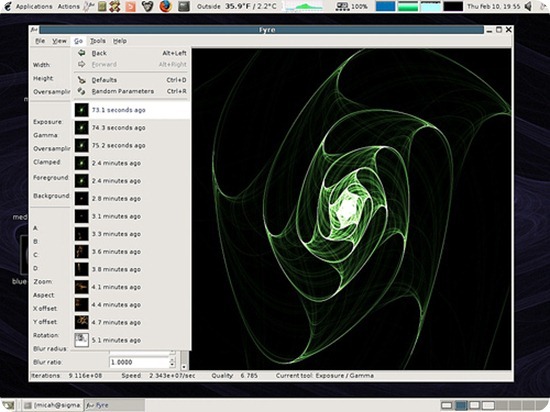This screenshot has height=412, width=550.
Task: Open the Tools menu
Action: click(x=98, y=41)
